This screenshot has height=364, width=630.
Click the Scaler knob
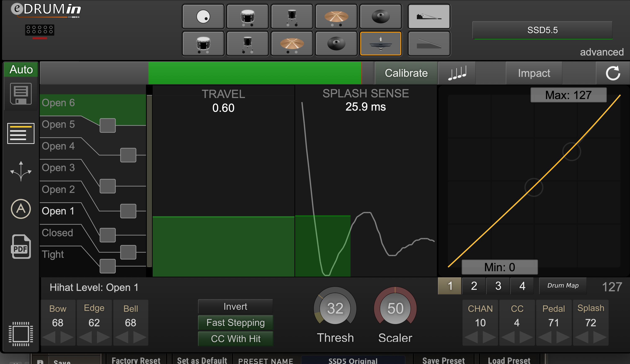click(x=395, y=308)
